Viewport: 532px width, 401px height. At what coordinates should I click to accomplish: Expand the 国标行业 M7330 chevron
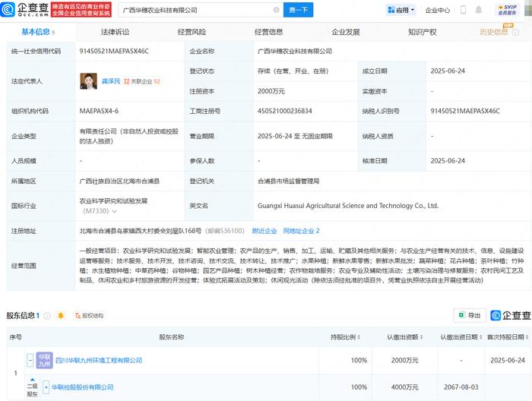tap(114, 211)
